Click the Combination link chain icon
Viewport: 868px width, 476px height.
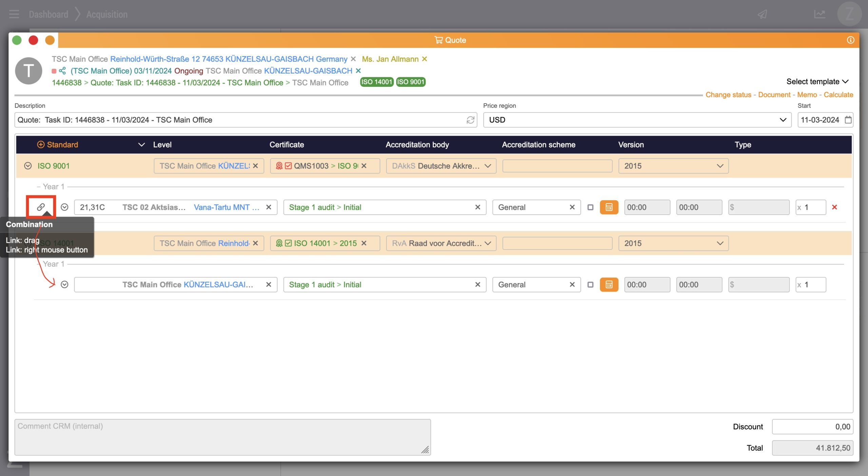click(41, 207)
